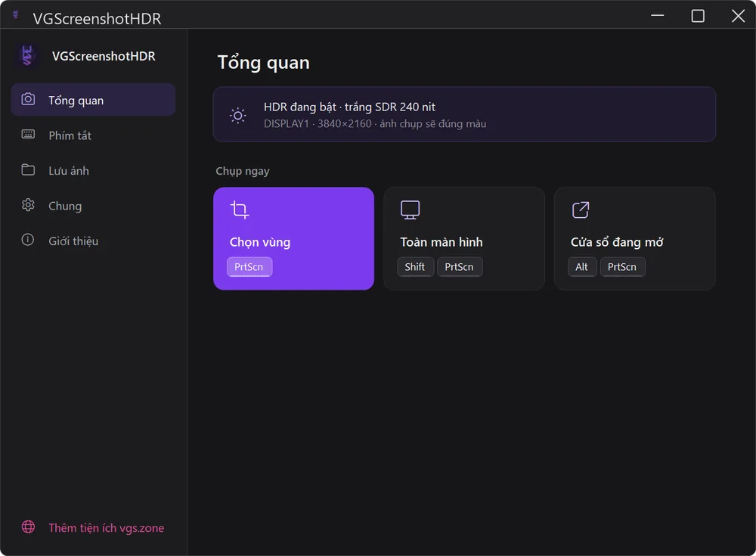This screenshot has width=756, height=556.
Task: Open the Chung settings section
Action: (93, 206)
